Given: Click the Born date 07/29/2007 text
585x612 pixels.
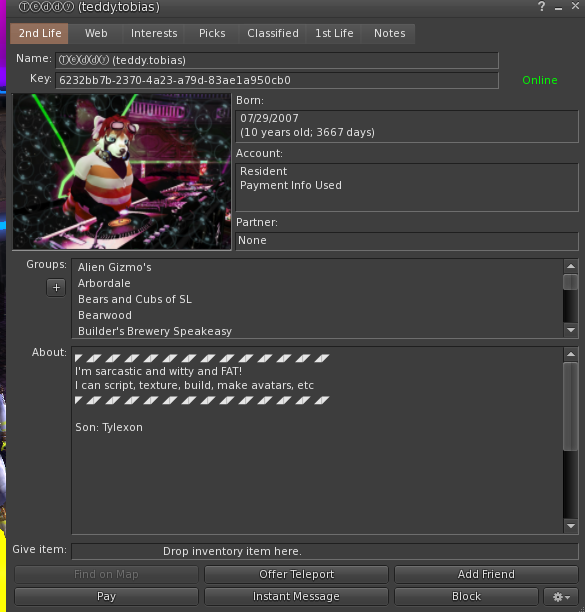Looking at the screenshot, I should 269,118.
